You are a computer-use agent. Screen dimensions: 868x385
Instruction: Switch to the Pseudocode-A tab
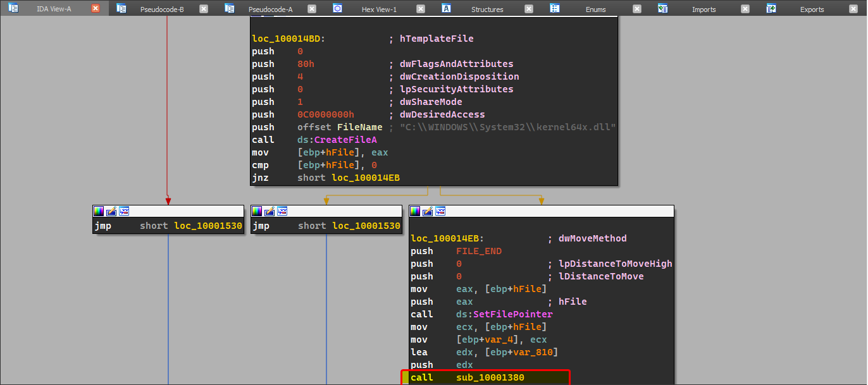coord(270,9)
